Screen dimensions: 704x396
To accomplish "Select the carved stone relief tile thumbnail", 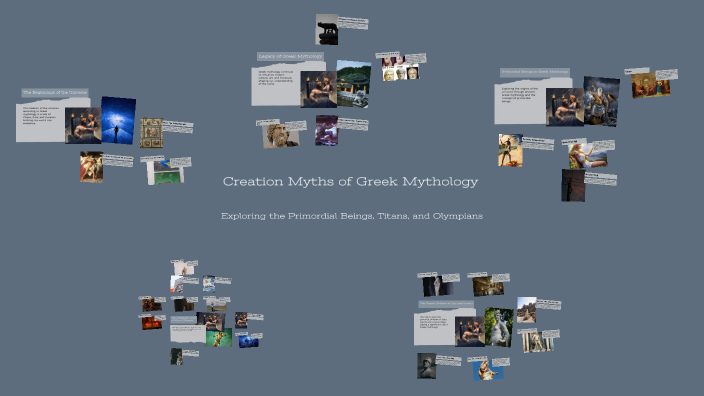I will click(x=151, y=133).
